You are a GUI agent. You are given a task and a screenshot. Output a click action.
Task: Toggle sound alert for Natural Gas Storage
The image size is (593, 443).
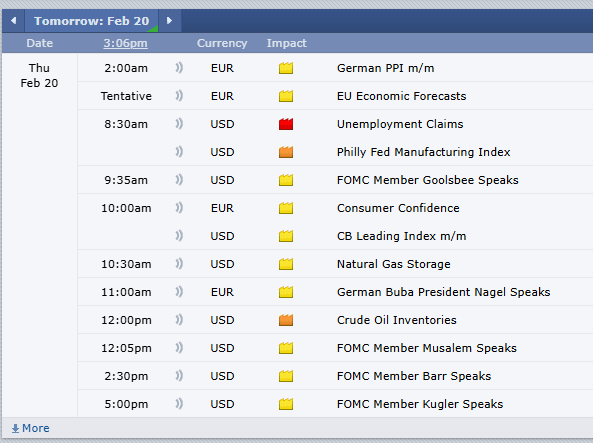(179, 264)
